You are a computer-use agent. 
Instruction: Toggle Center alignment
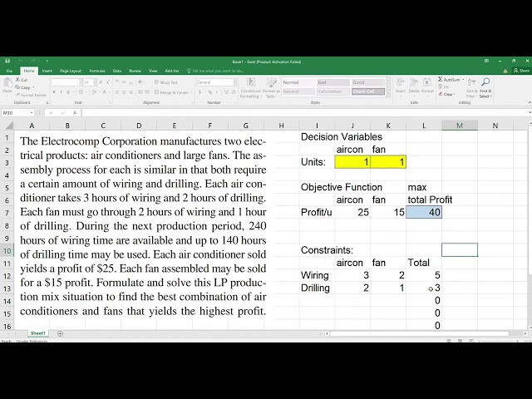[x=124, y=92]
